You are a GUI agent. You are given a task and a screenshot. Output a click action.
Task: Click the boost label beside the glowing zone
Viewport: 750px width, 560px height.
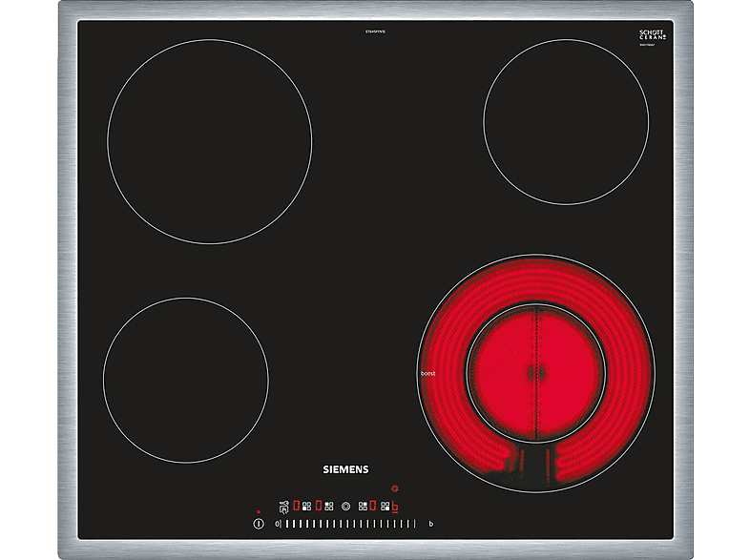pos(427,373)
